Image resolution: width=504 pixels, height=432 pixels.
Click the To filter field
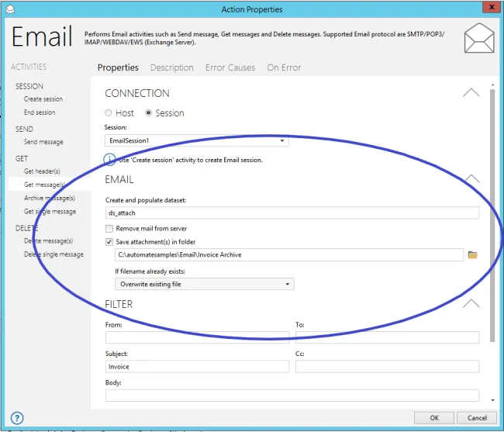(388, 337)
